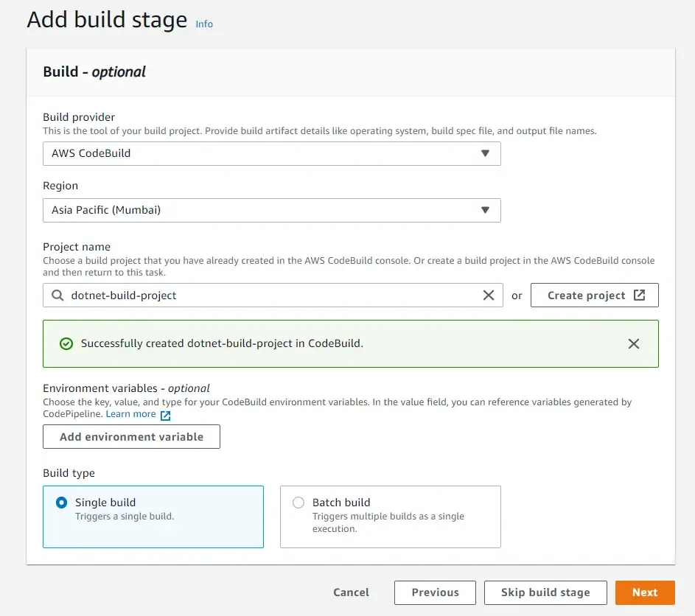Select the Batch build radio button
Viewport: 695px width, 616px height.
[x=298, y=503]
